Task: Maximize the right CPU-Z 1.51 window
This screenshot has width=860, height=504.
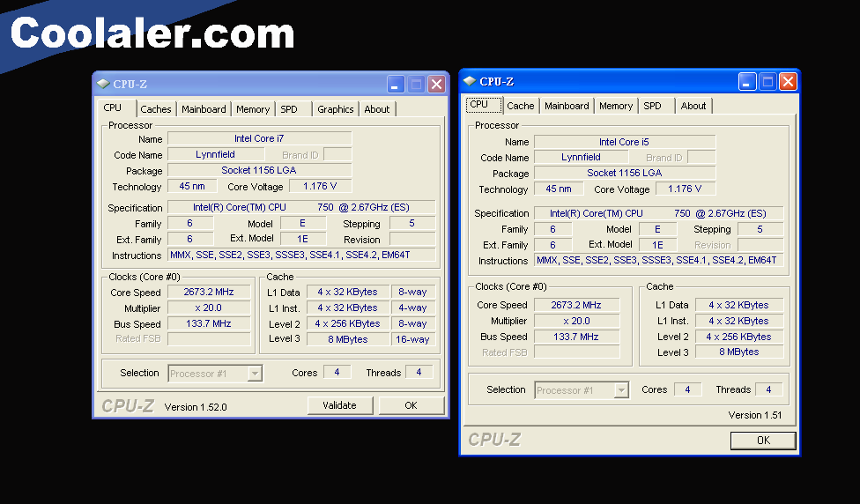Action: point(767,82)
